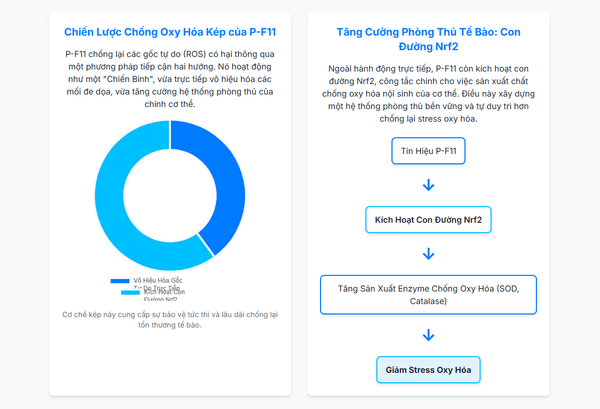
Task: Select the 'Kích Hoạt Con Đường Nrf2' flow box
Action: [x=428, y=219]
